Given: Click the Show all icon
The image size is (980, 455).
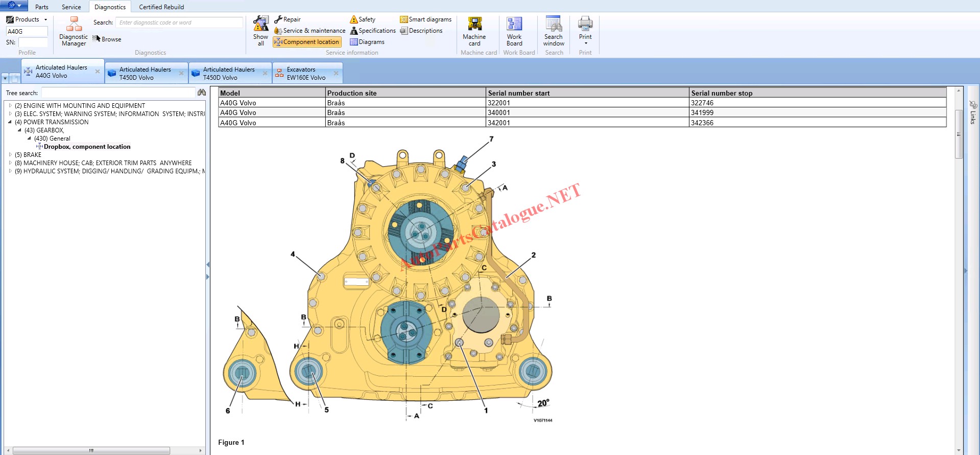Looking at the screenshot, I should coord(260,31).
